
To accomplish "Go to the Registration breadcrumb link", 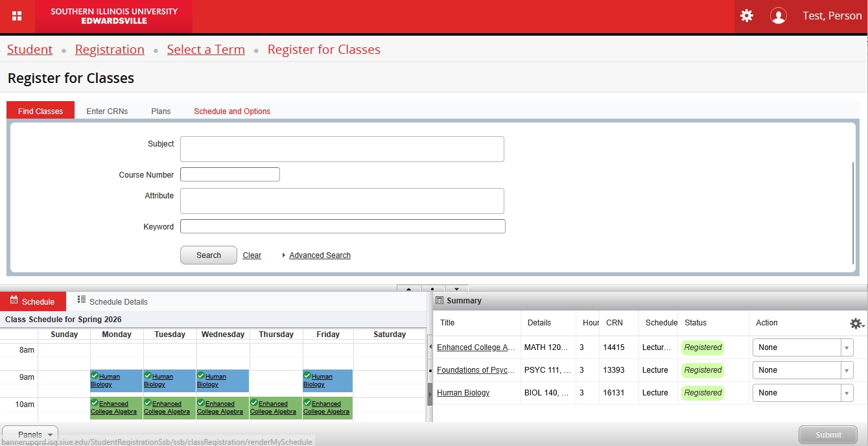I will (x=110, y=50).
